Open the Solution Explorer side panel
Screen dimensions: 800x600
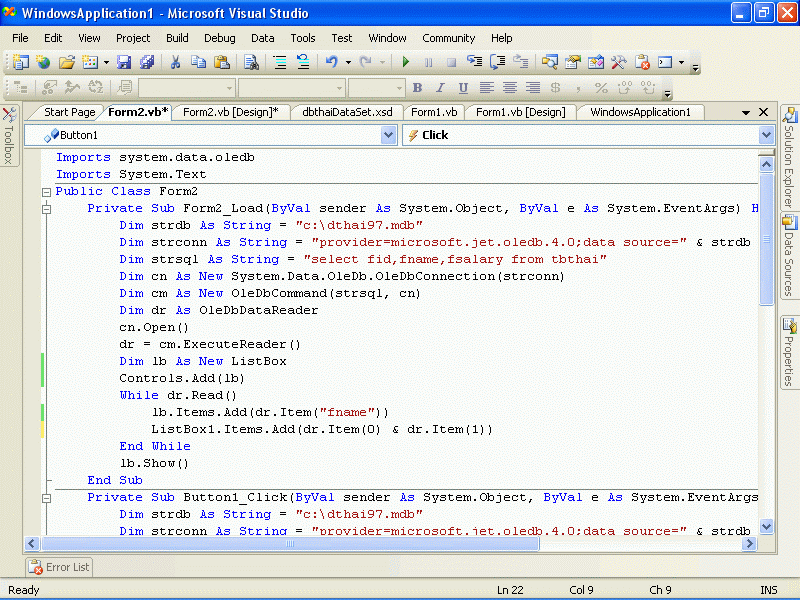788,158
